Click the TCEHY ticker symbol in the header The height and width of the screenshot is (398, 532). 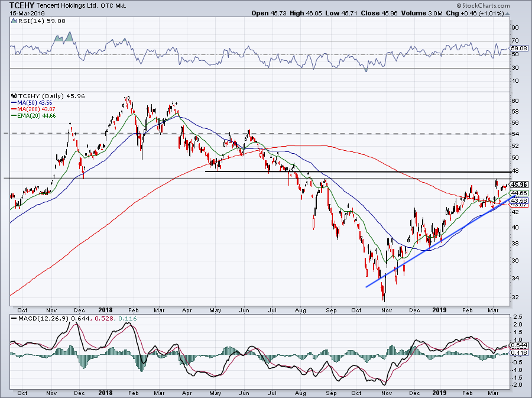(x=22, y=5)
